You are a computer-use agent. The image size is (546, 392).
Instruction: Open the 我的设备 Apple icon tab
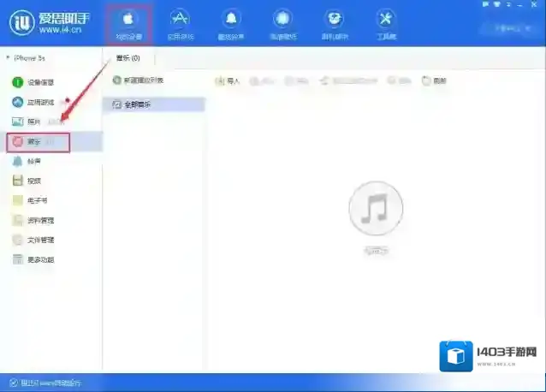point(128,24)
